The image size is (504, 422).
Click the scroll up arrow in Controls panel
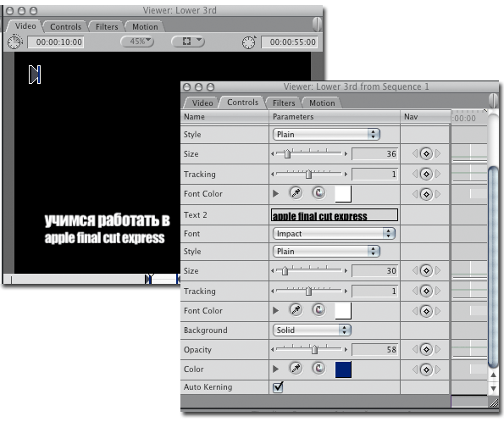(x=493, y=375)
